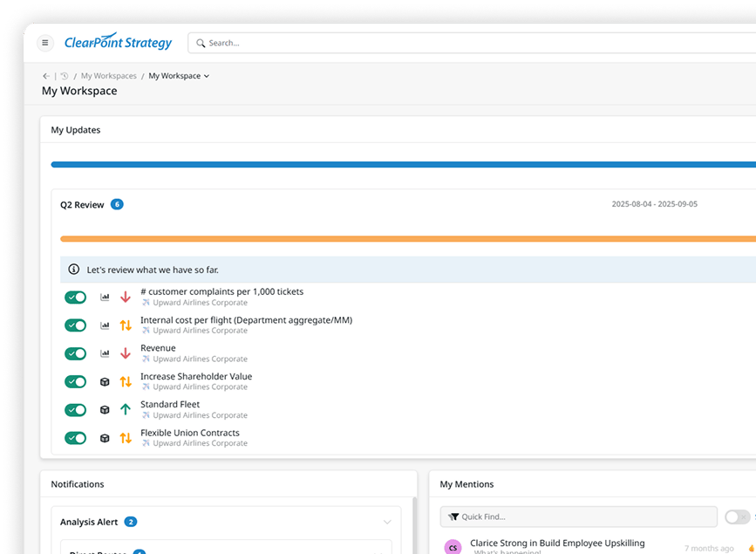Click filter icon in Quick Find box
Image resolution: width=756 pixels, height=554 pixels.
453,516
